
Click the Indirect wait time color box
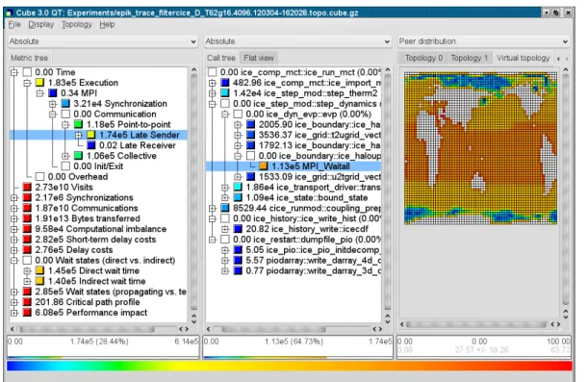tap(39, 281)
